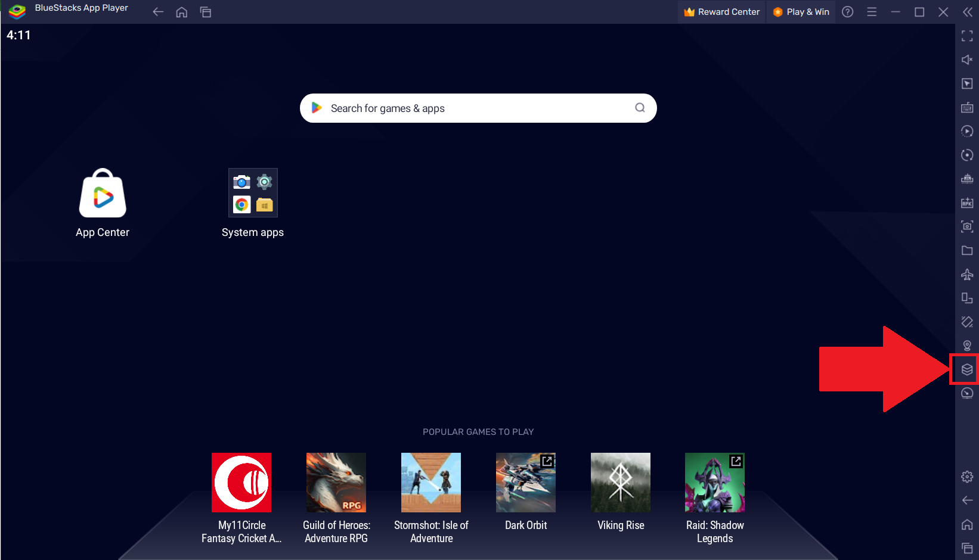Toggle airplane mode icon in sidebar
The image size is (979, 560).
pos(967,275)
